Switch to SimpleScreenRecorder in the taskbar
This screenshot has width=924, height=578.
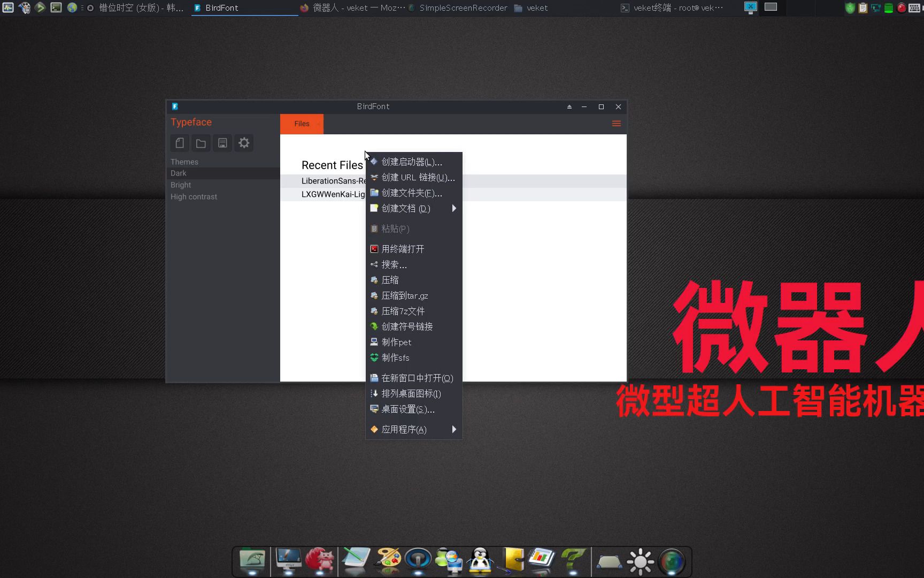[459, 8]
